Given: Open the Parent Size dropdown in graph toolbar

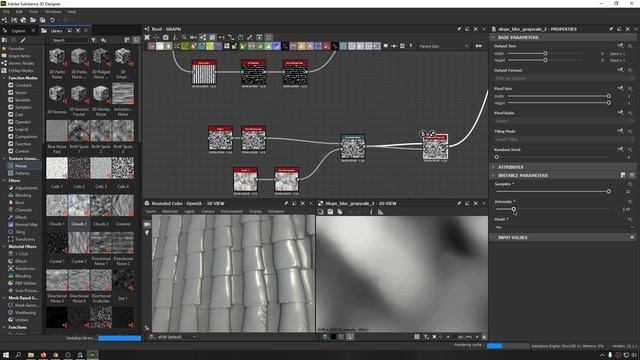Looking at the screenshot, I should point(444,46).
